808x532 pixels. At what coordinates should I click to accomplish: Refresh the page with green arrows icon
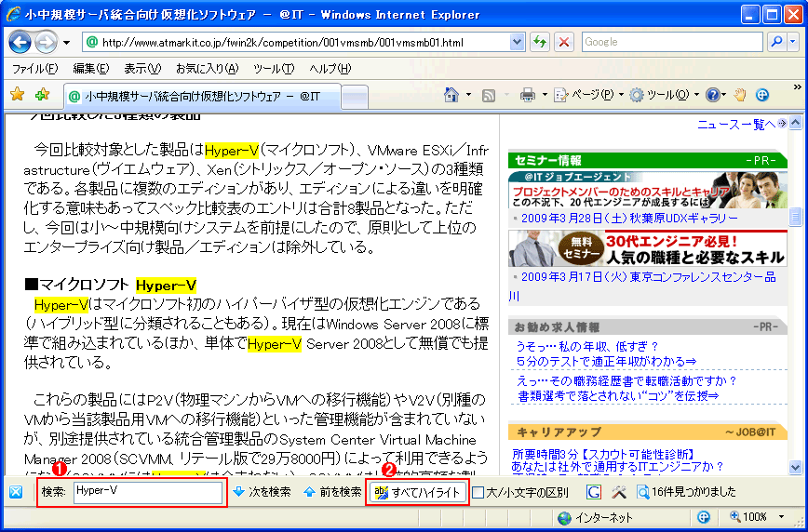point(540,42)
